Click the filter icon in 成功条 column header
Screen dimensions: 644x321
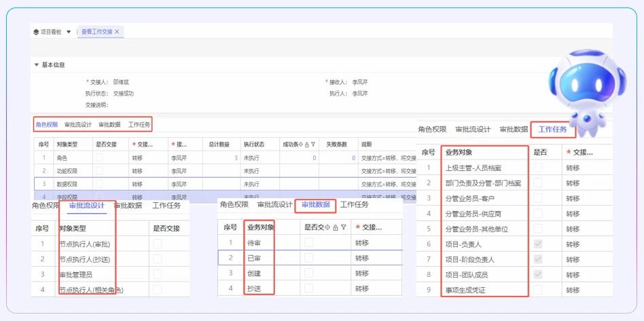point(313,145)
